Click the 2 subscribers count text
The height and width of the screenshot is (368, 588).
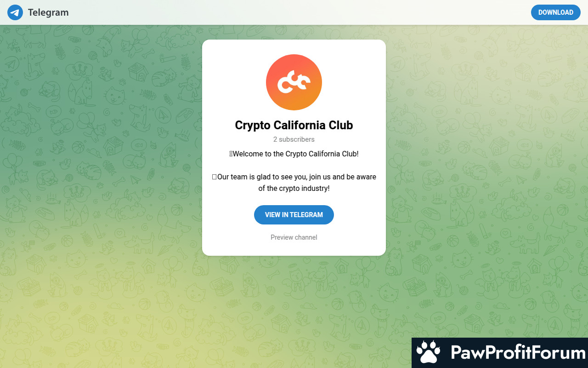pos(294,139)
